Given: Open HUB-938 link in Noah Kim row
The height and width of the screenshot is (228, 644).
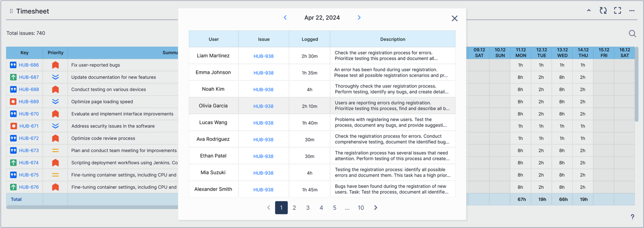Looking at the screenshot, I should [263, 89].
